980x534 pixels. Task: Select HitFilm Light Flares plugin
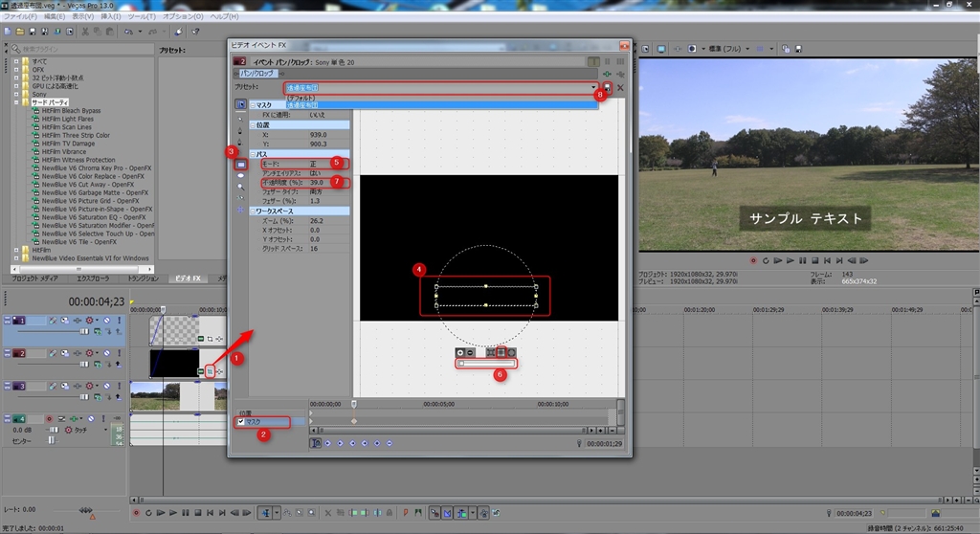68,119
